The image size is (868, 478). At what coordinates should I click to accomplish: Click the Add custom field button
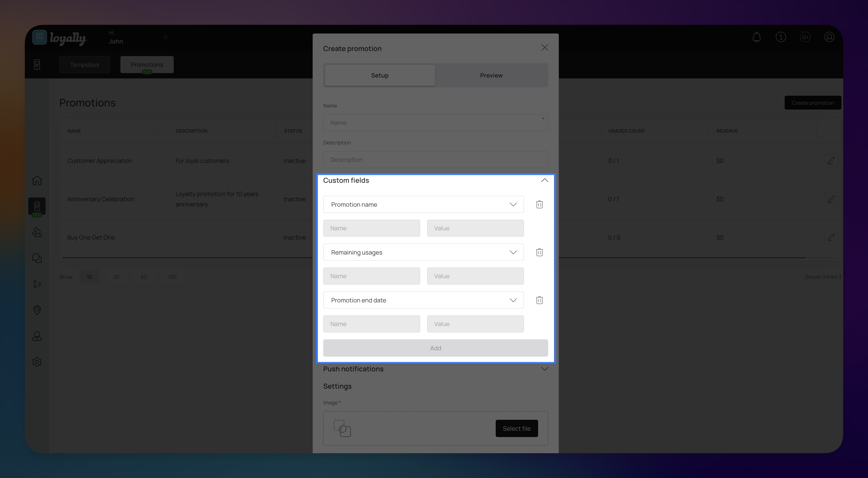pos(435,348)
